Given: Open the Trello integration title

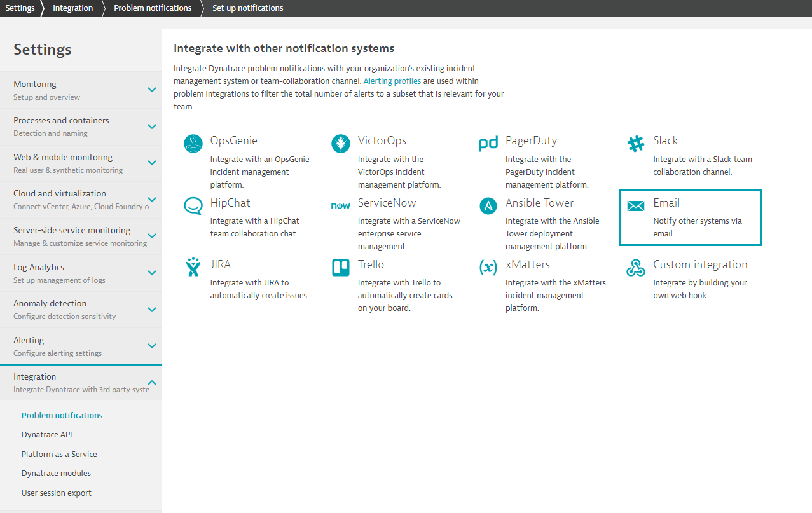Looking at the screenshot, I should pos(371,264).
